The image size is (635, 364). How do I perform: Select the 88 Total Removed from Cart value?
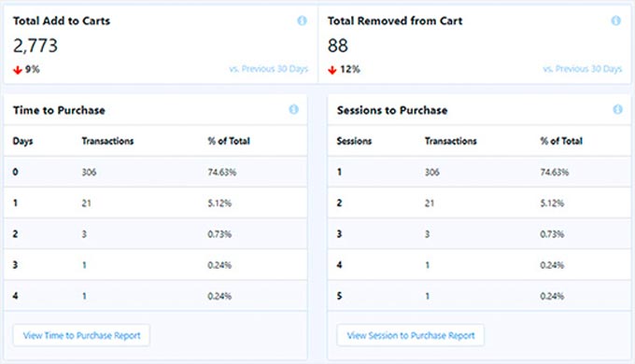(338, 46)
